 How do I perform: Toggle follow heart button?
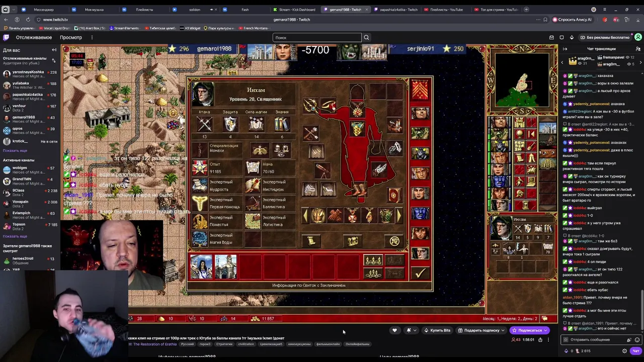[394, 330]
